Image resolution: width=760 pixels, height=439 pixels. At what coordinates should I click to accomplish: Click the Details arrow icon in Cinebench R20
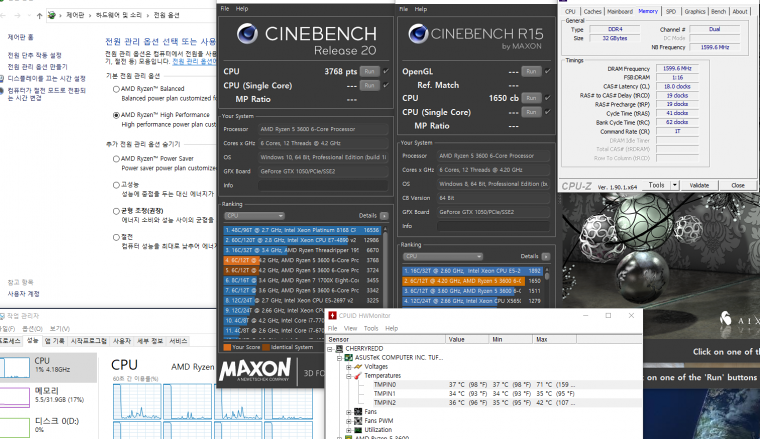pyautogui.click(x=384, y=216)
